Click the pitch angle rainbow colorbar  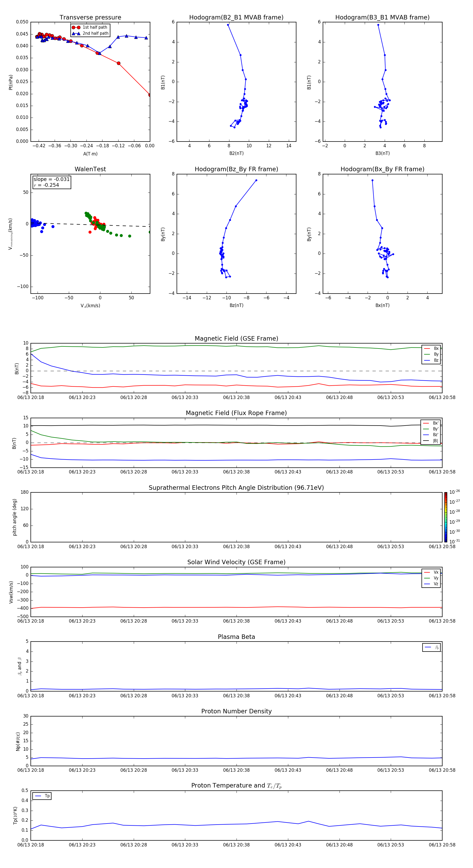[x=446, y=517]
